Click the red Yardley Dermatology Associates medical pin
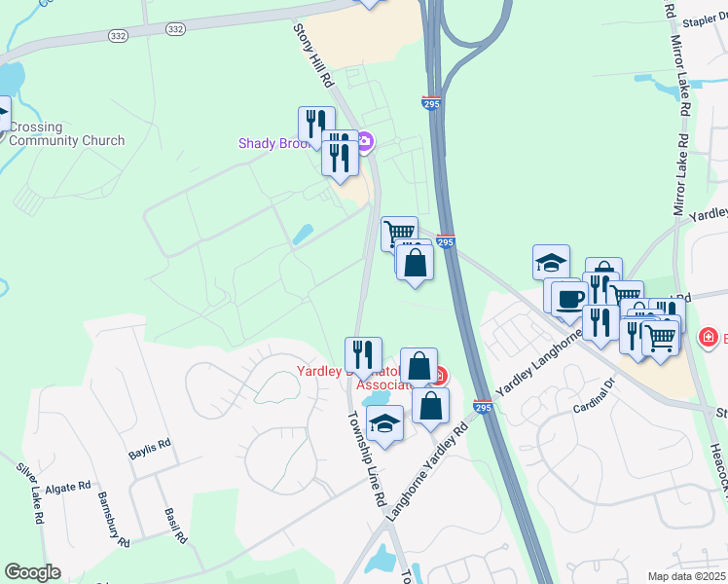The height and width of the screenshot is (584, 728). click(440, 375)
